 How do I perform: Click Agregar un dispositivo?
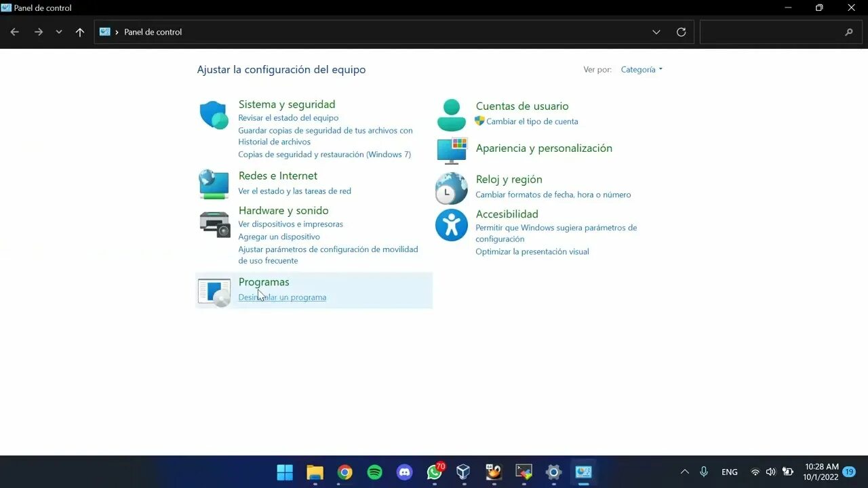279,237
